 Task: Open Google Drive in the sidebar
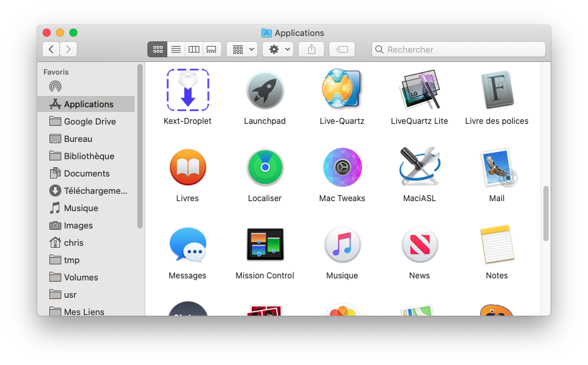point(86,121)
